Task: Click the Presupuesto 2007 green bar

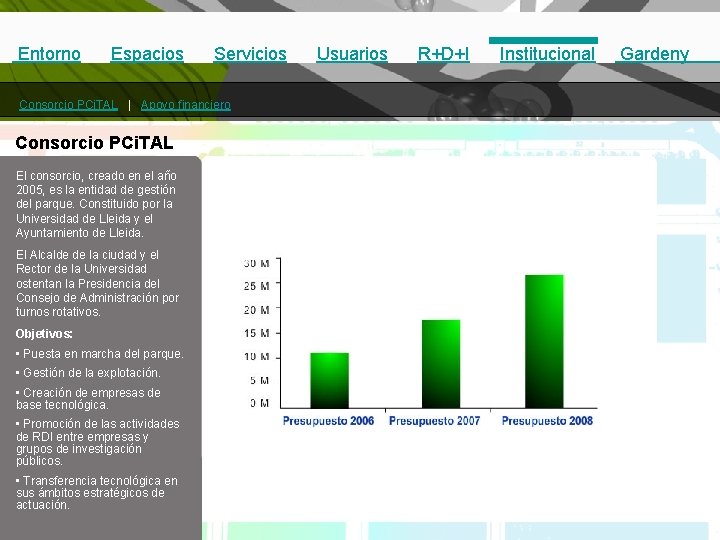Action: pos(441,364)
